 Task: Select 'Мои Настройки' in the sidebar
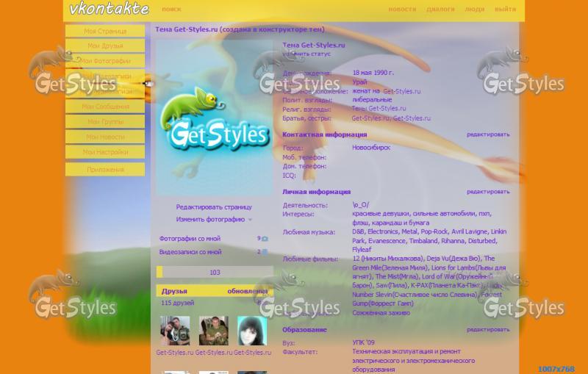[x=105, y=152]
